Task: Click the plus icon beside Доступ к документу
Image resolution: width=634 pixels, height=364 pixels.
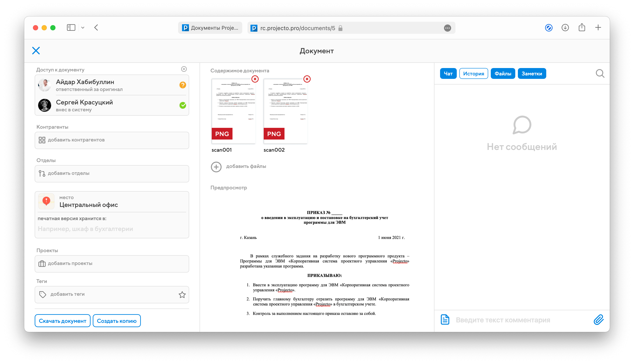Action: point(184,69)
